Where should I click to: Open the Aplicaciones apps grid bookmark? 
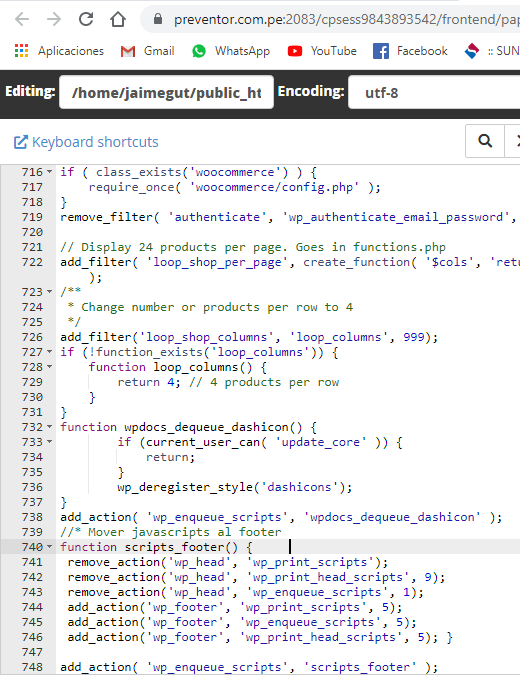click(59, 51)
